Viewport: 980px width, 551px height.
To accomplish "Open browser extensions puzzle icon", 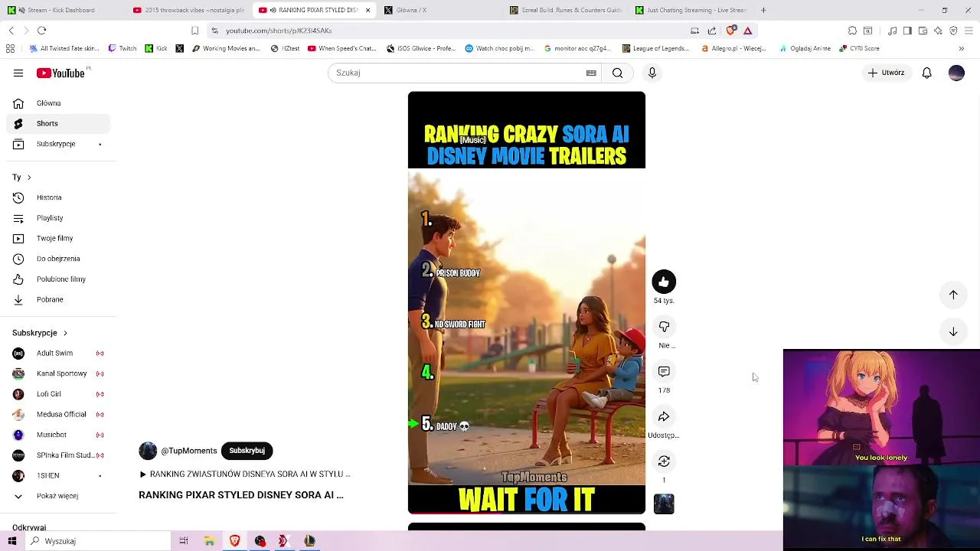I will coord(852,31).
